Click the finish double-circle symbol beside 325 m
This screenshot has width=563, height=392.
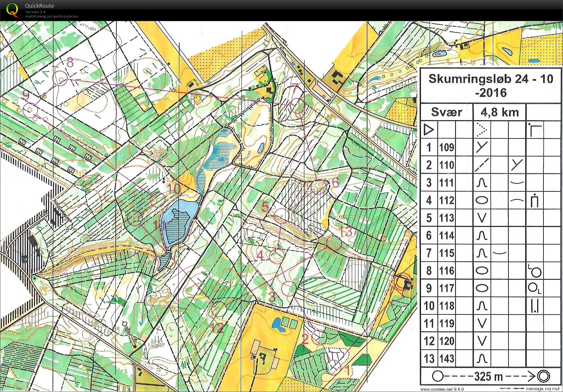(x=543, y=376)
